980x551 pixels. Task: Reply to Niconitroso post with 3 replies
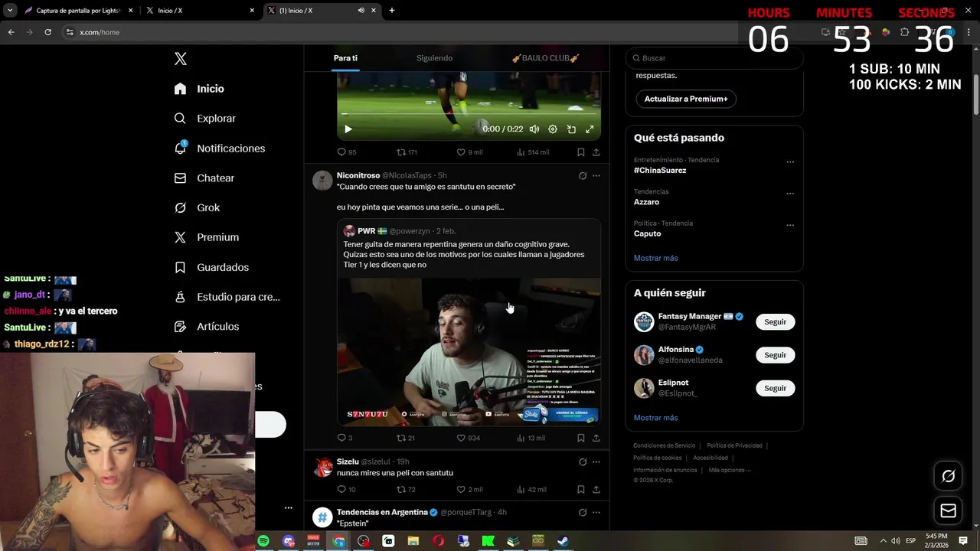point(345,438)
